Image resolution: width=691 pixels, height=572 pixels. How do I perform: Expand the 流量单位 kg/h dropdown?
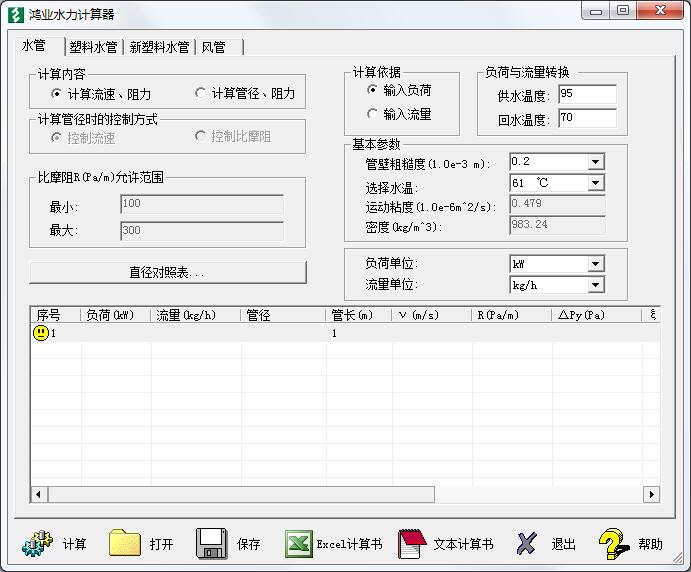click(595, 285)
